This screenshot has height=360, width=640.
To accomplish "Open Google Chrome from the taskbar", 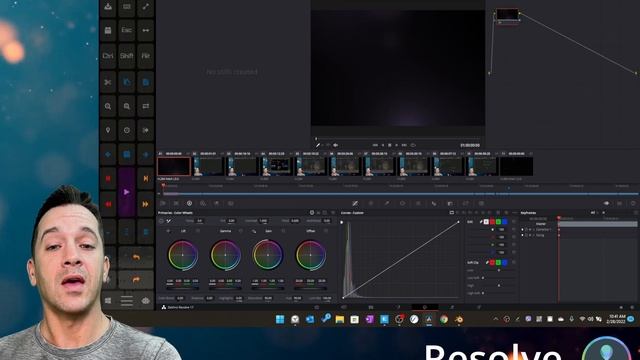I will coord(444,319).
